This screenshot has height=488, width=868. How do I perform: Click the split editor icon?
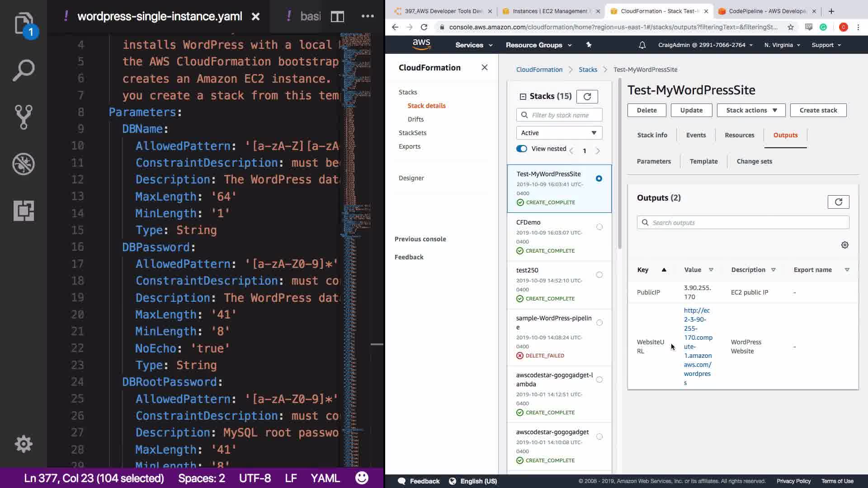point(337,17)
